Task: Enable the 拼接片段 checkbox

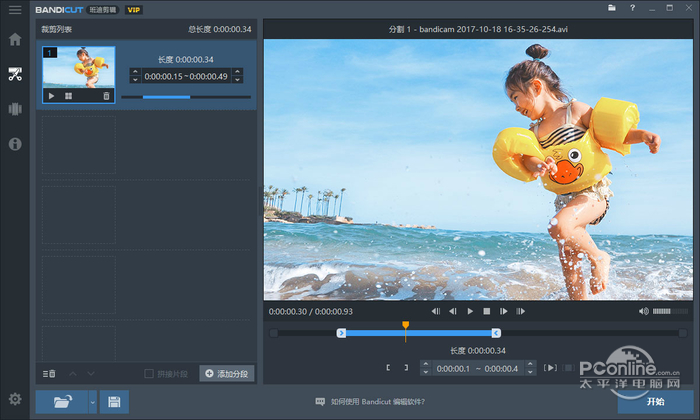Action: [x=149, y=373]
